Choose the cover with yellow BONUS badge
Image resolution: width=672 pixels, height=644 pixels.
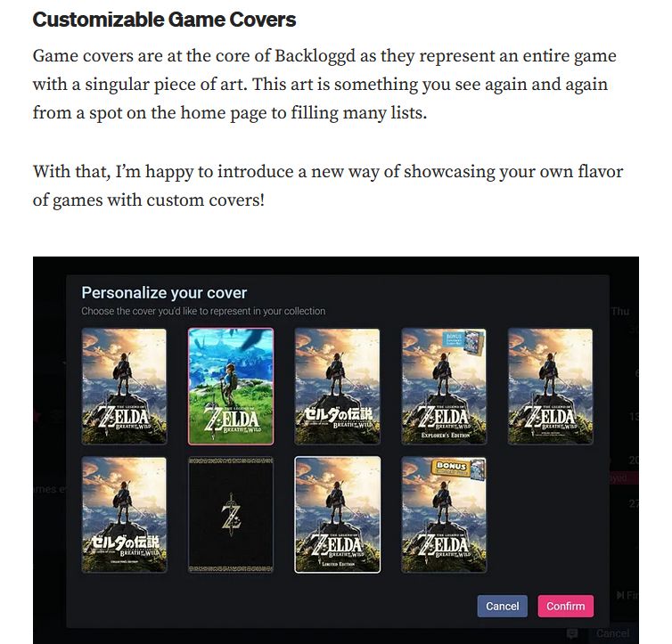tap(444, 515)
